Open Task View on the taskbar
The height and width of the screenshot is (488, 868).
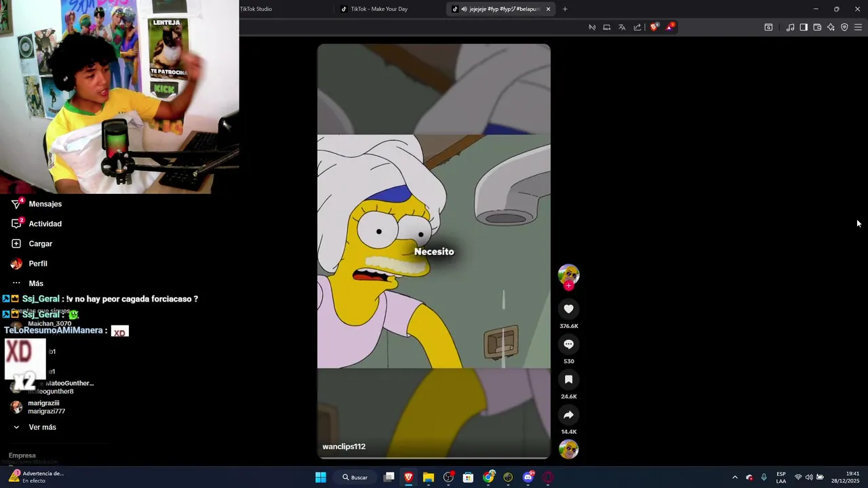389,477
